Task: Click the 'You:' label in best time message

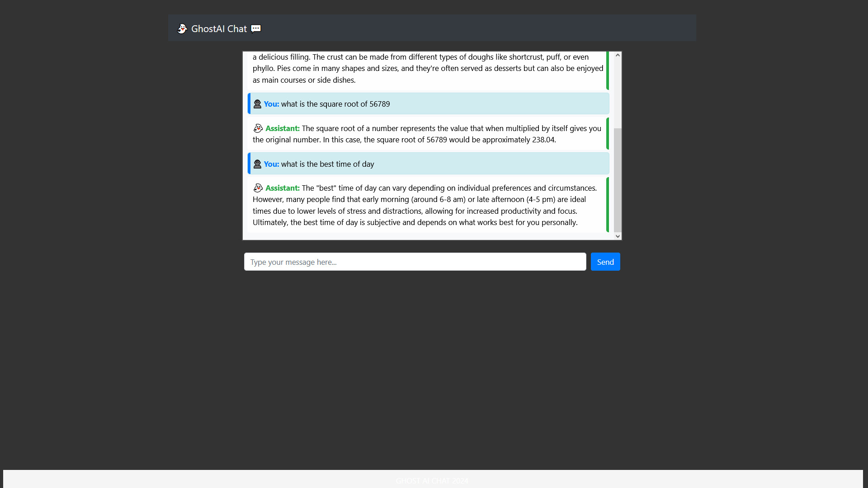Action: point(271,164)
